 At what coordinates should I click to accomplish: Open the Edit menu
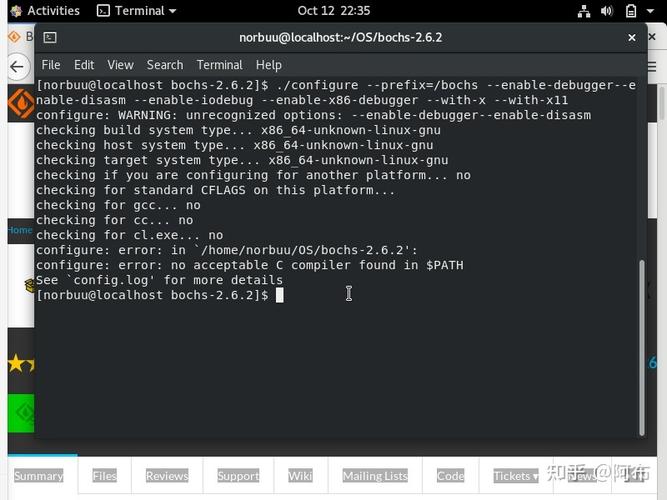pos(84,65)
